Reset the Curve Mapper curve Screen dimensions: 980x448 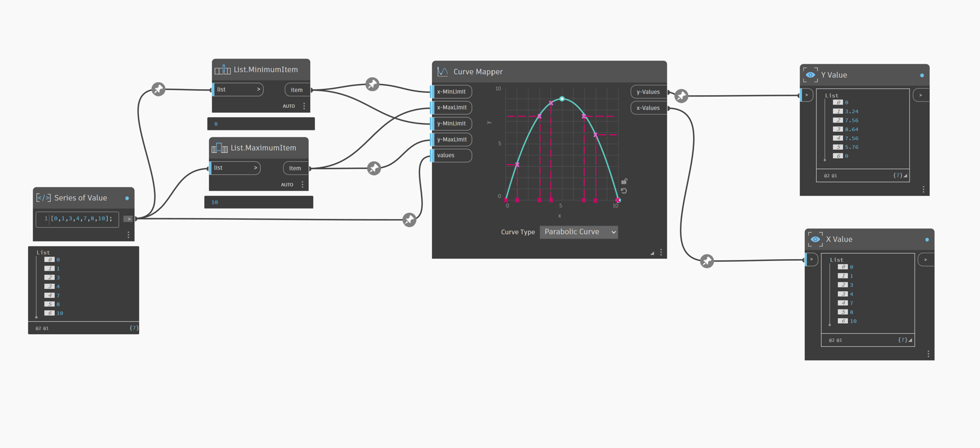(x=624, y=191)
